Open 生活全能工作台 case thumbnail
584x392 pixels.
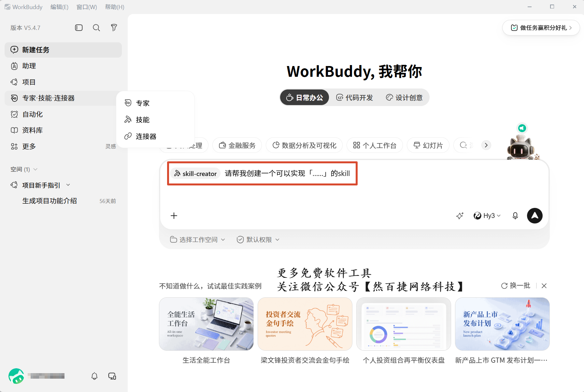coord(206,324)
